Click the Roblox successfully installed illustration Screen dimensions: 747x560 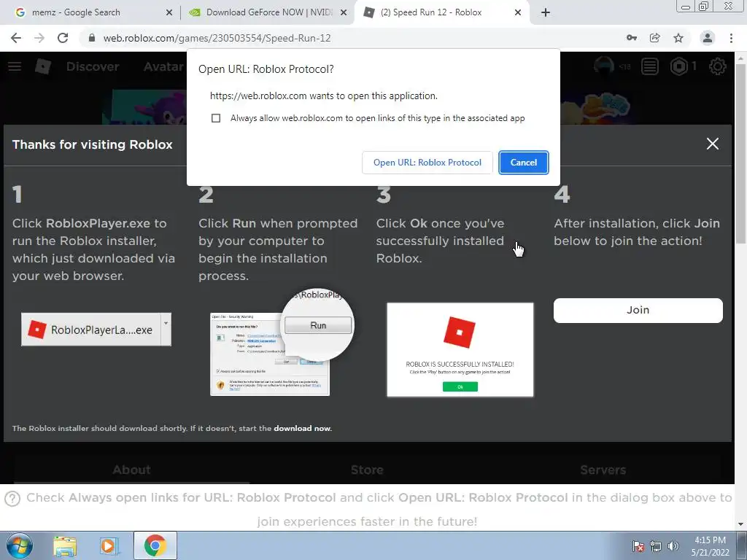(460, 349)
